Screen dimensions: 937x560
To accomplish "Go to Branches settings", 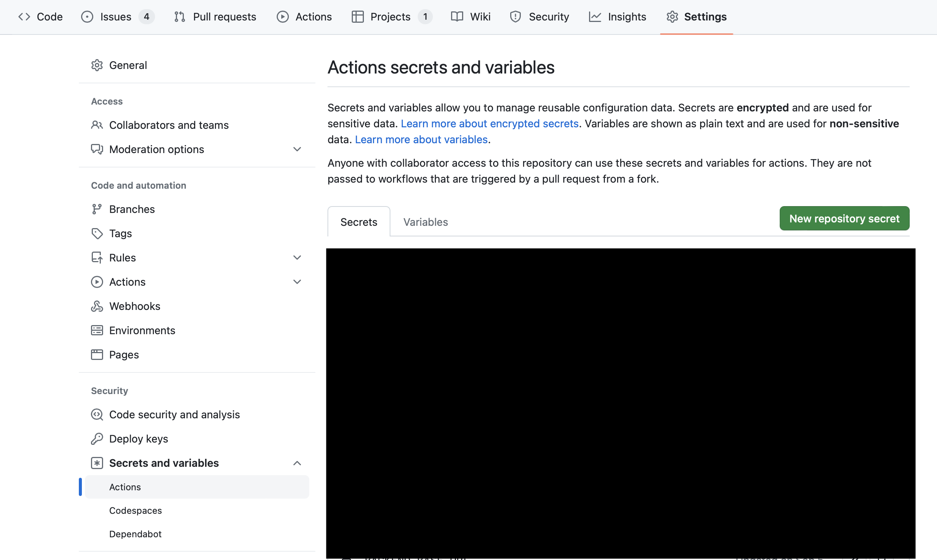I will (x=197, y=209).
